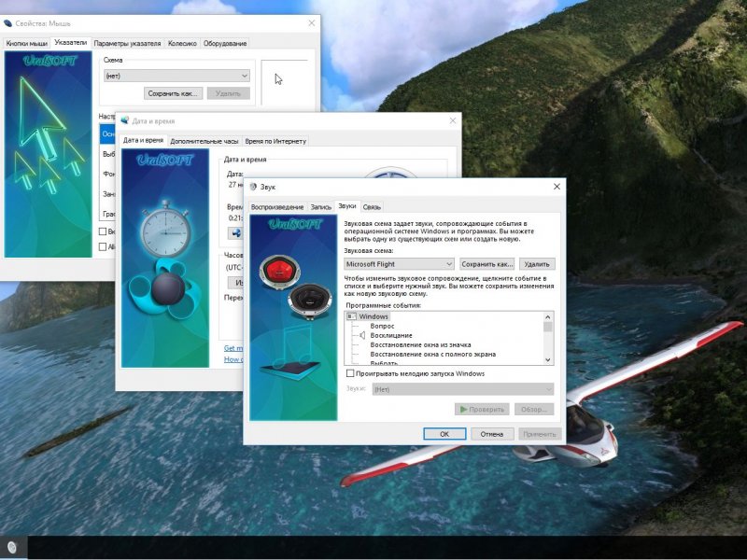Open the Microsoft Flight sound scheme dropdown
Viewport: 747px width, 560px height.
[x=400, y=264]
